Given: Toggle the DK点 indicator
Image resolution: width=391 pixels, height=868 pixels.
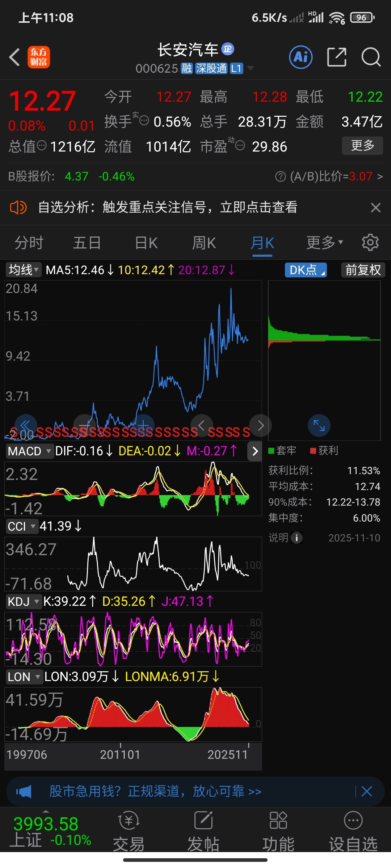Looking at the screenshot, I should (x=306, y=270).
